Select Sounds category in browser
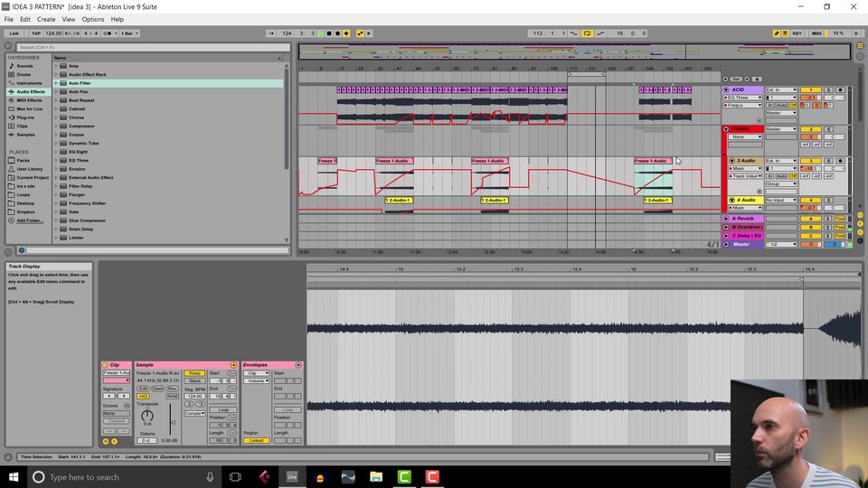 (25, 66)
